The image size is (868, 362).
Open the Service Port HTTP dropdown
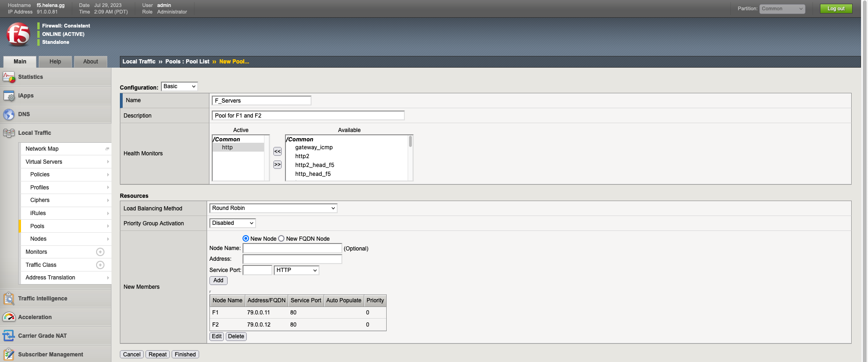[296, 270]
